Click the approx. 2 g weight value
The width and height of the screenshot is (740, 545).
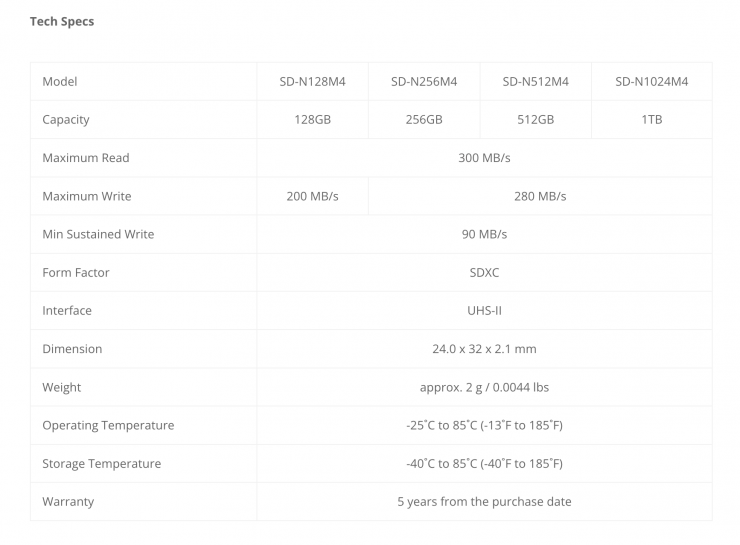(484, 387)
